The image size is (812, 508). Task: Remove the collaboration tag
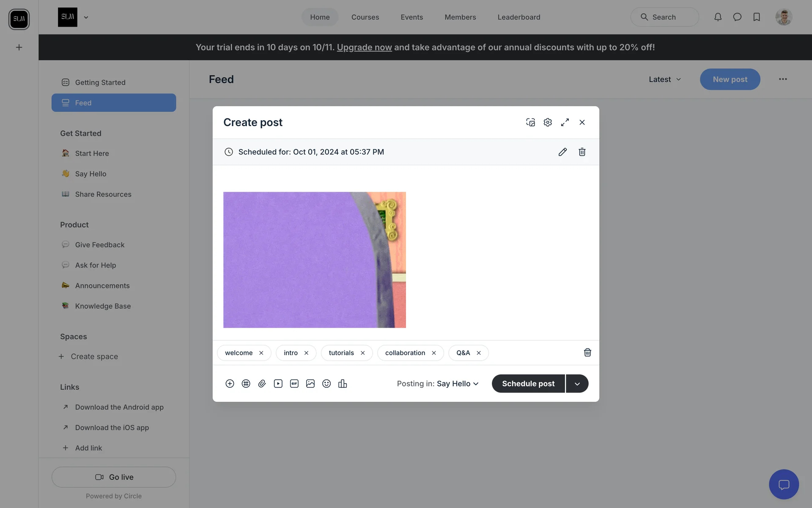[434, 353]
